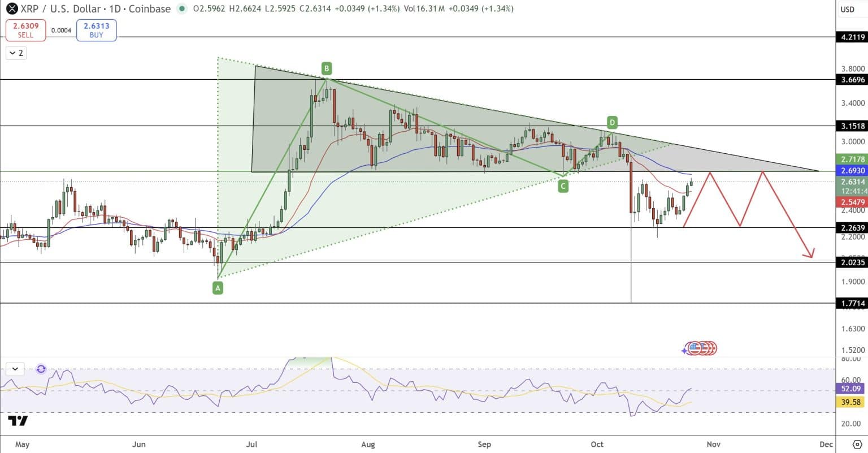
Task: Click the TradingView logo
Action: [18, 421]
